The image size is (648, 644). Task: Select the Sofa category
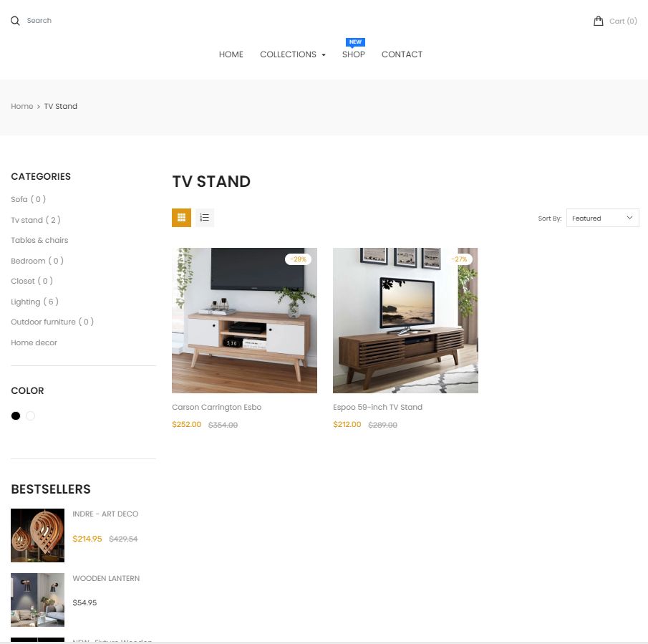28,199
